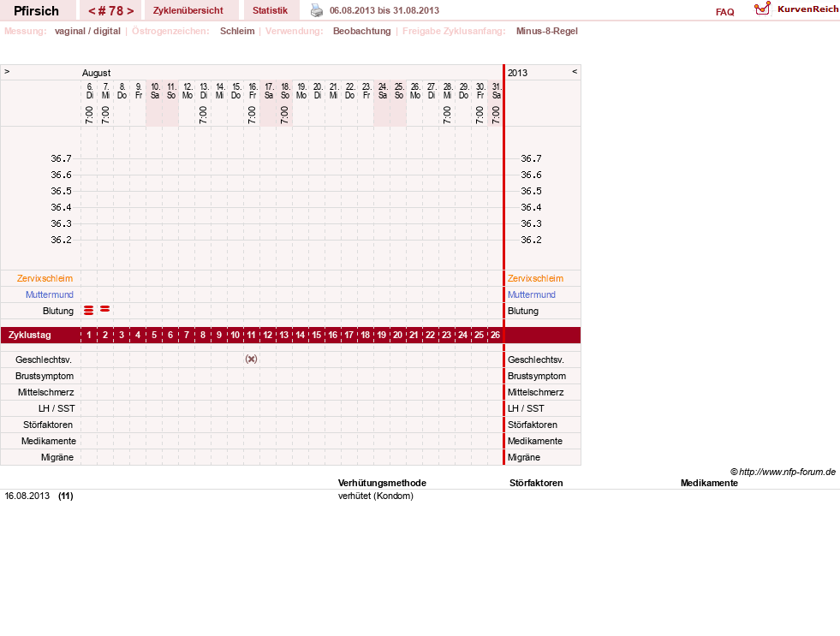This screenshot has height=636, width=840.
Task: Click left Mittelschmerz row label
Action: coord(45,392)
